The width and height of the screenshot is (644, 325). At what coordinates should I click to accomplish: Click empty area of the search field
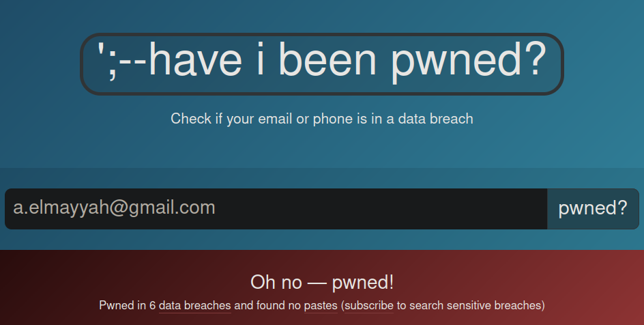point(382,209)
